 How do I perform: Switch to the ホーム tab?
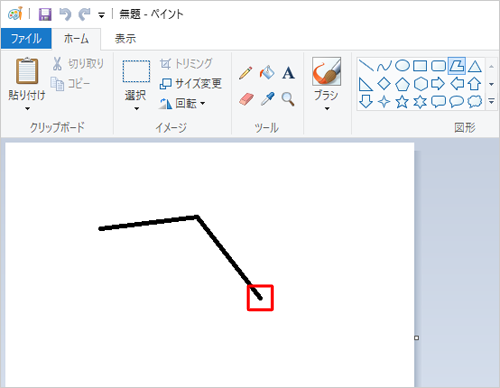(76, 39)
